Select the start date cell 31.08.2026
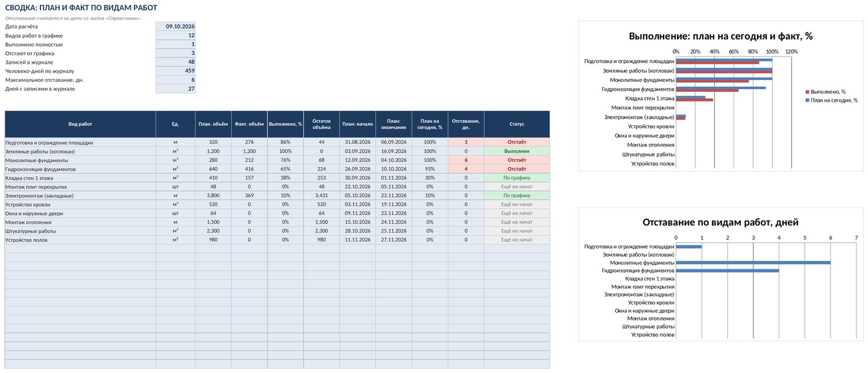Image resolution: width=868 pixels, height=373 pixels. [x=357, y=142]
